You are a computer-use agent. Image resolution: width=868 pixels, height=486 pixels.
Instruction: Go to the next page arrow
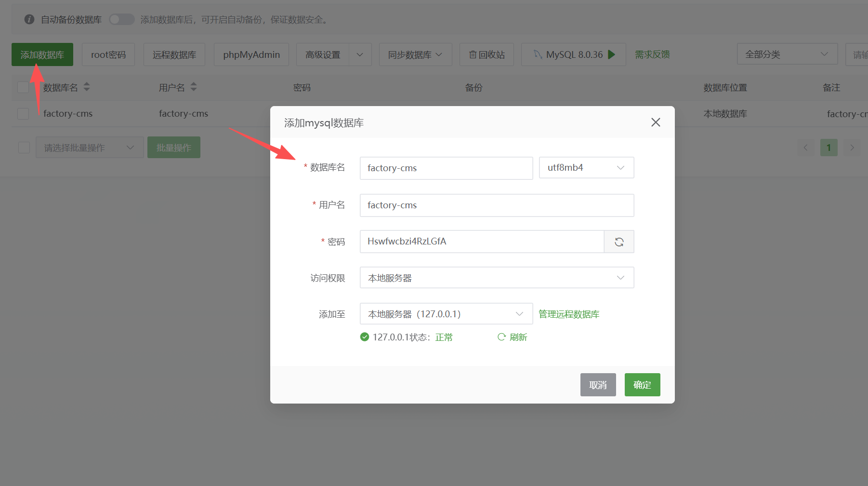[x=852, y=148]
